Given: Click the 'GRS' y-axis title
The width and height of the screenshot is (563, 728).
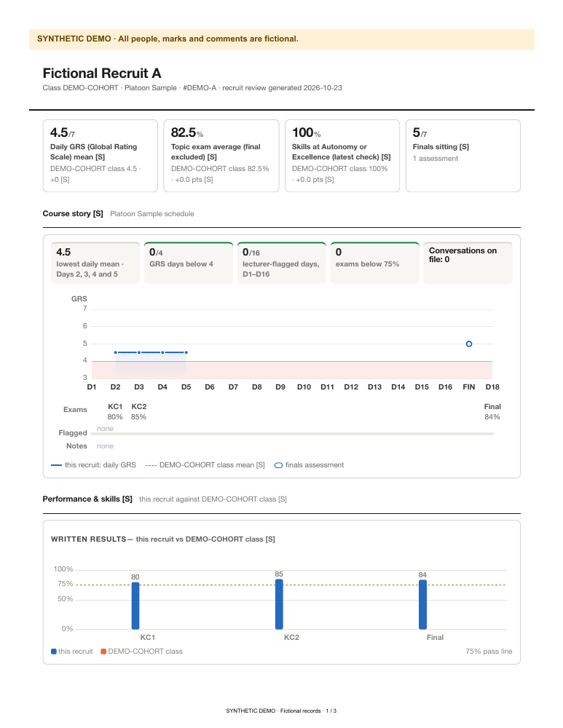Looking at the screenshot, I should click(x=79, y=299).
